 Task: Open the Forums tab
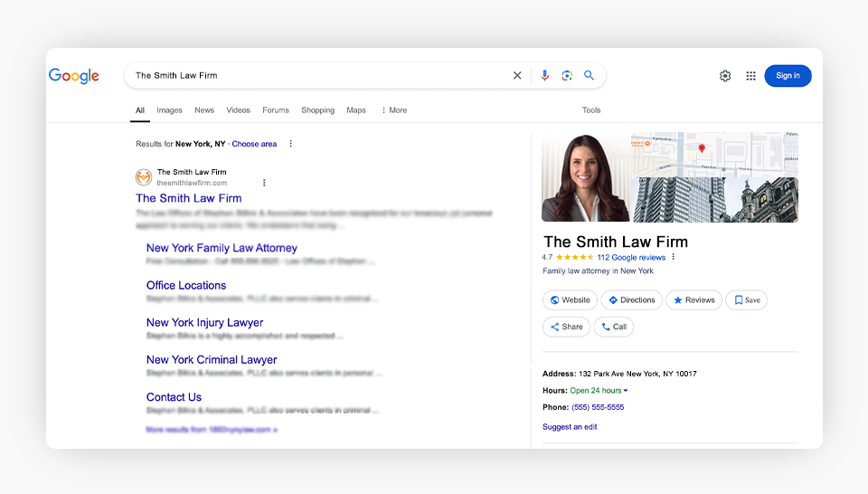click(x=276, y=110)
